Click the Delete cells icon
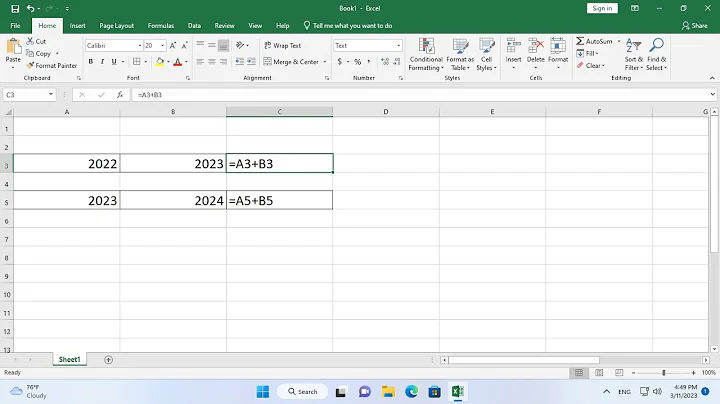This screenshot has height=404, width=720. click(x=535, y=46)
